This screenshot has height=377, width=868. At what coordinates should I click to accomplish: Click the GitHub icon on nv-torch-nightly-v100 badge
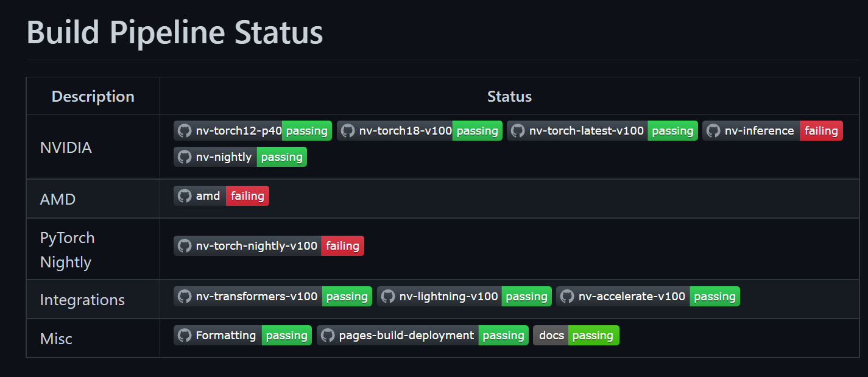[x=184, y=246]
